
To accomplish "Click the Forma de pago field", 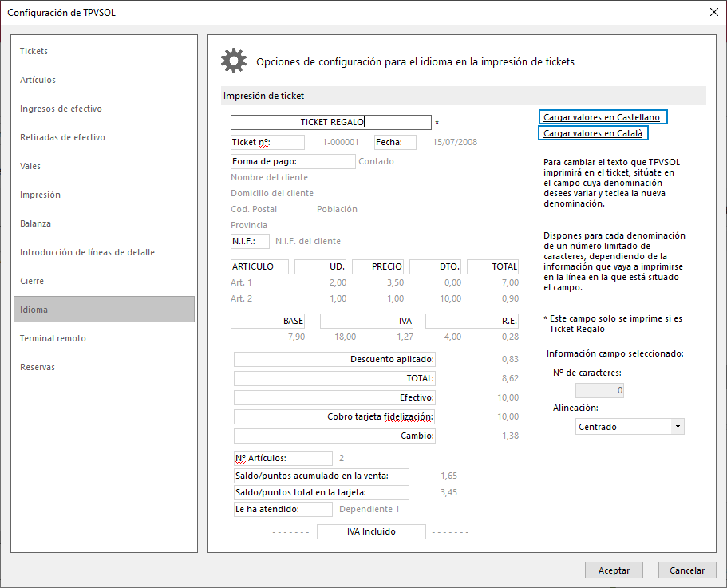I will click(x=293, y=161).
